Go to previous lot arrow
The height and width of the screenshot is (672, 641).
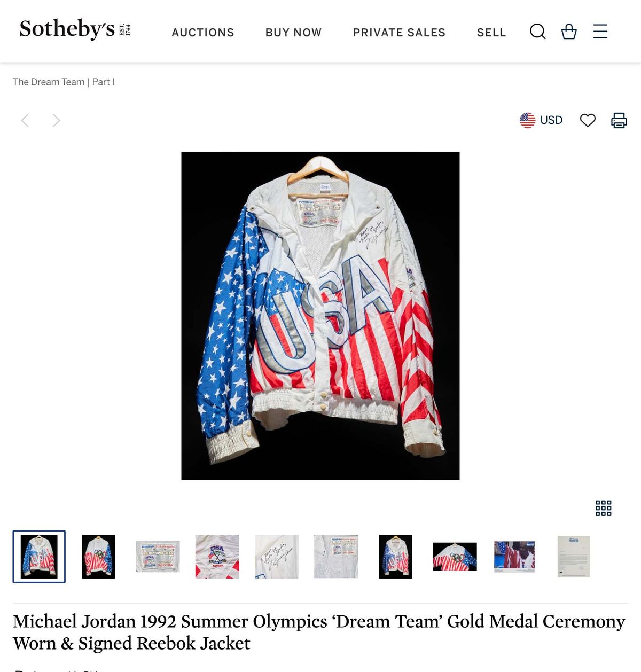point(25,120)
